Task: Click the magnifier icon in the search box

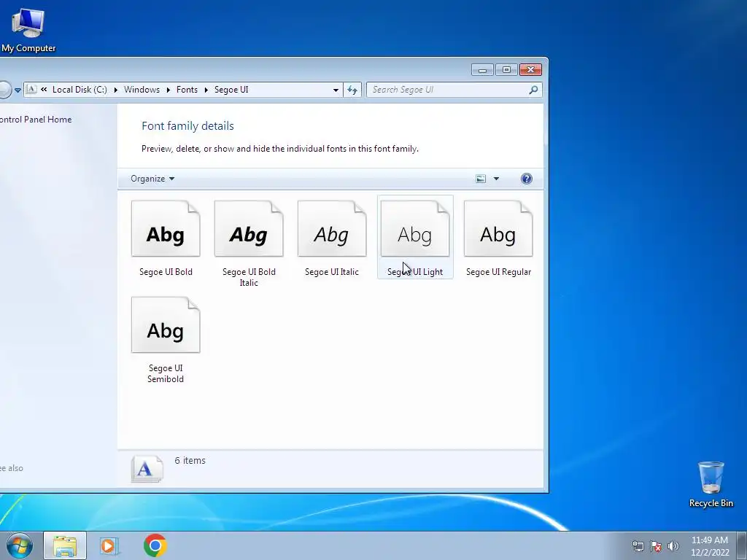Action: (533, 90)
